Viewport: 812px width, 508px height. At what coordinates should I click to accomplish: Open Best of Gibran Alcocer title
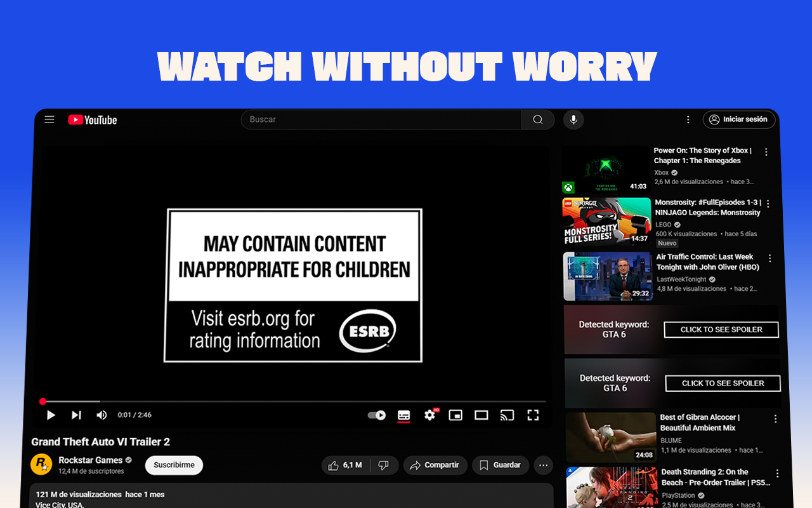coord(700,423)
